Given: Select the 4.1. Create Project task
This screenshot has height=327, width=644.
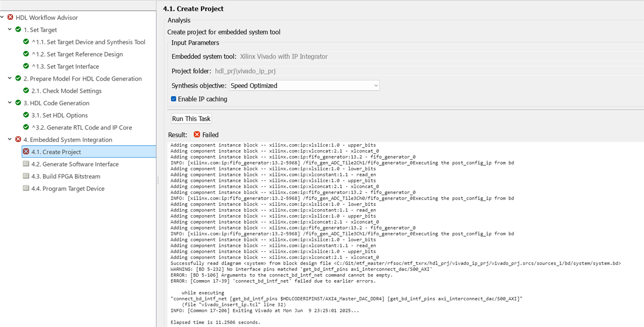Looking at the screenshot, I should pos(56,152).
